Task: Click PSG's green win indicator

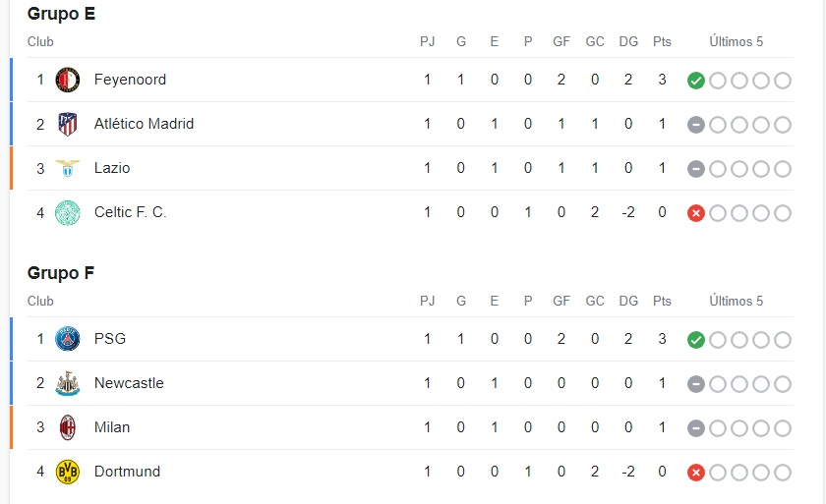Action: pos(696,340)
